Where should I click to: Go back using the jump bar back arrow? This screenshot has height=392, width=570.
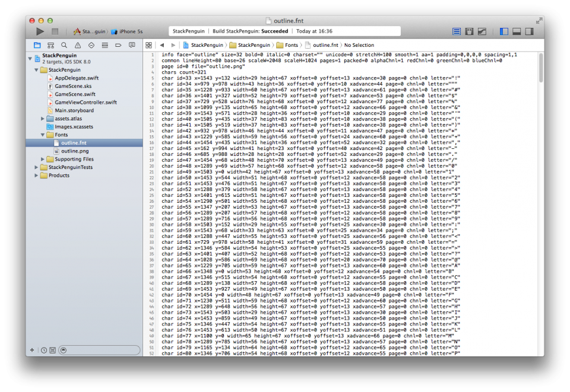coord(161,44)
